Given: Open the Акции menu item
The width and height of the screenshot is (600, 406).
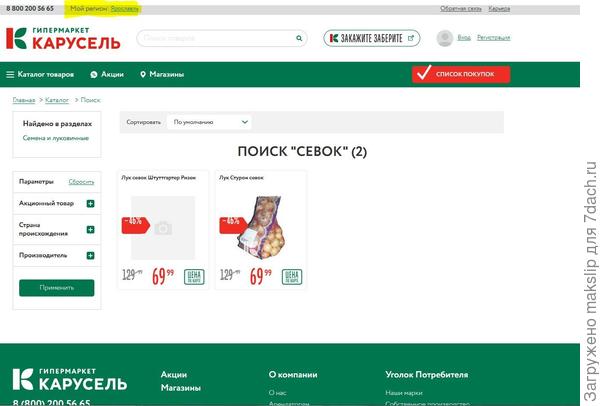Looking at the screenshot, I should click(112, 74).
